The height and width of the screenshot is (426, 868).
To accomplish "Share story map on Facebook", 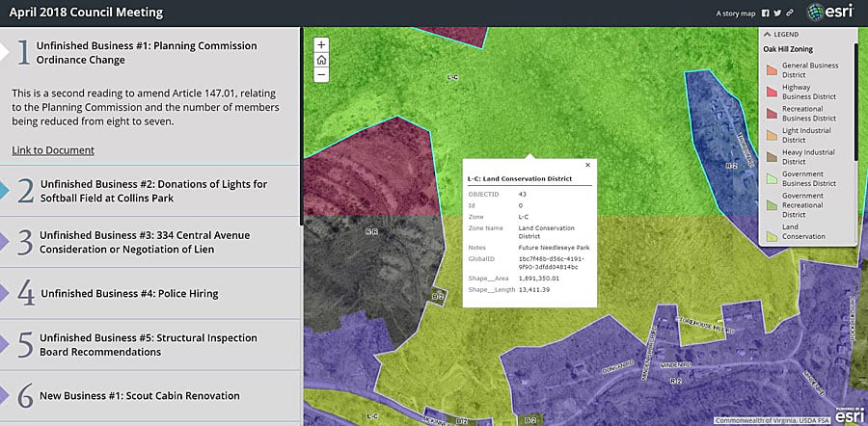I will (x=766, y=13).
